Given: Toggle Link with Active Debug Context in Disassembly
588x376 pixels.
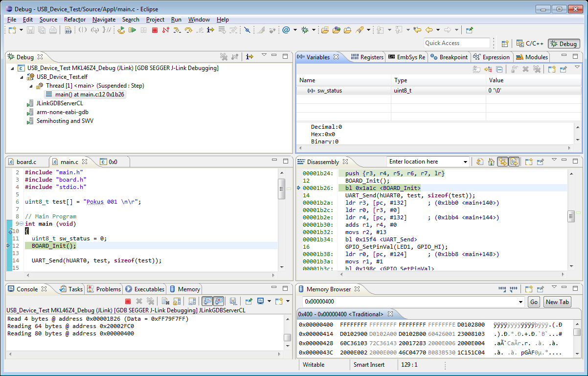Looking at the screenshot, I should pyautogui.click(x=502, y=162).
